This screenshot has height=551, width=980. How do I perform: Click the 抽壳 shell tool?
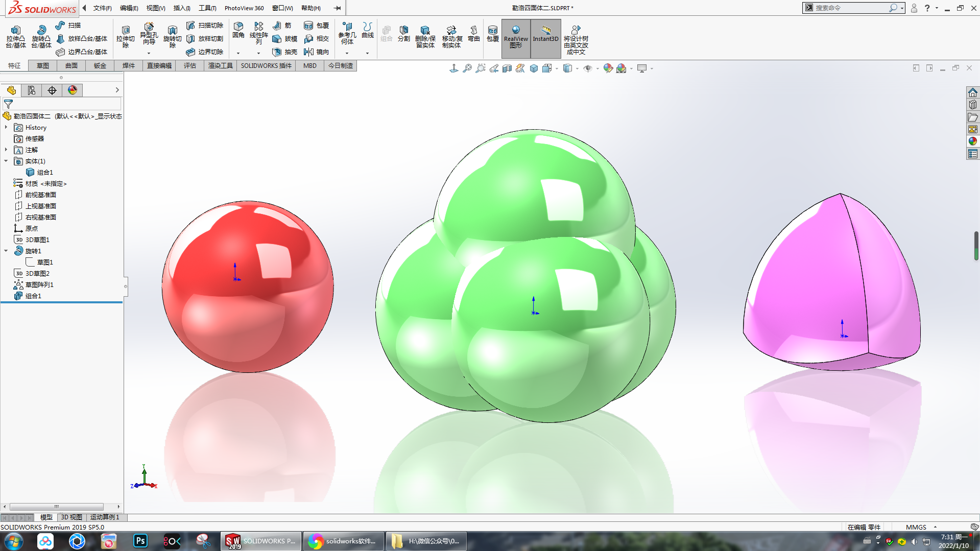pyautogui.click(x=285, y=52)
